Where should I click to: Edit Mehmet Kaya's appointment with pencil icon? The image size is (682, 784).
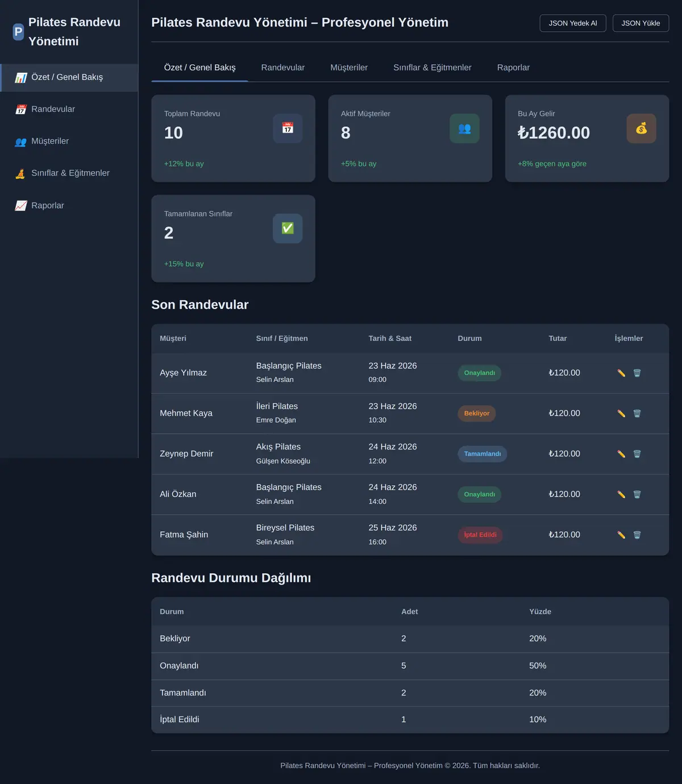point(621,414)
